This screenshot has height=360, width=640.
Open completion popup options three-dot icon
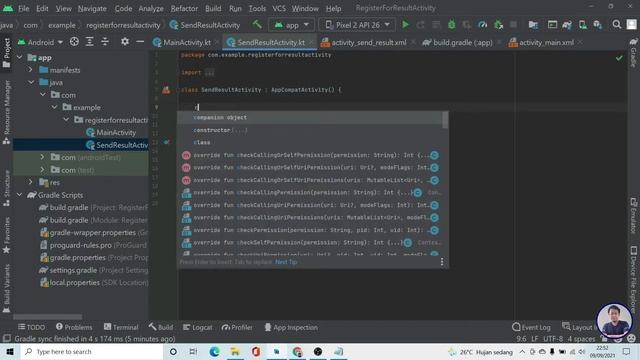pos(442,262)
